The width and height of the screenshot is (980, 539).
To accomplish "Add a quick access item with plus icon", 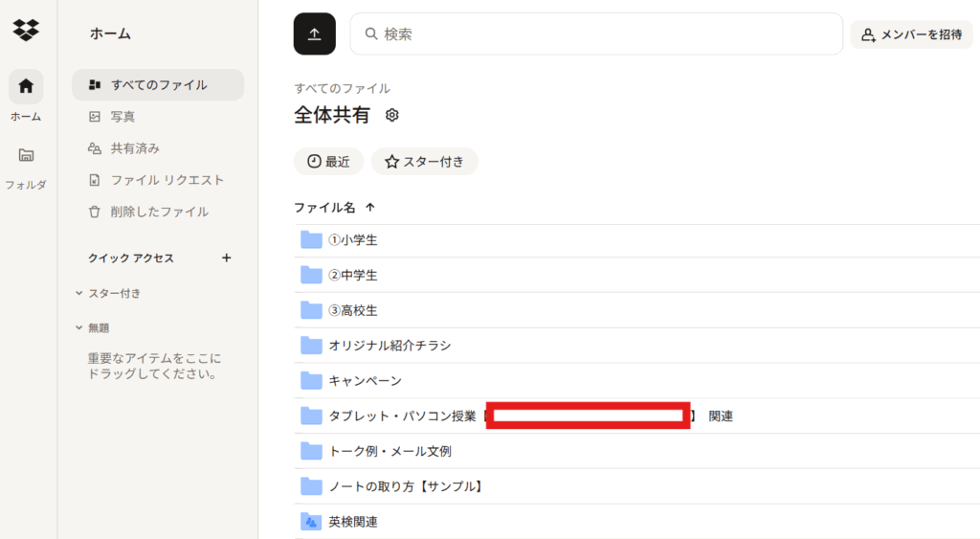I will pyautogui.click(x=226, y=258).
